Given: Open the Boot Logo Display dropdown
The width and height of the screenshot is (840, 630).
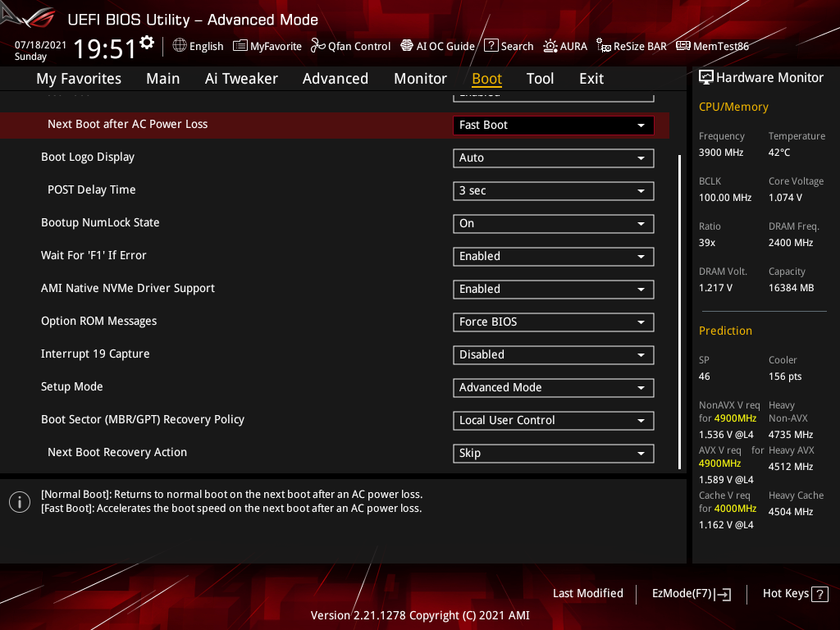Looking at the screenshot, I should (553, 157).
